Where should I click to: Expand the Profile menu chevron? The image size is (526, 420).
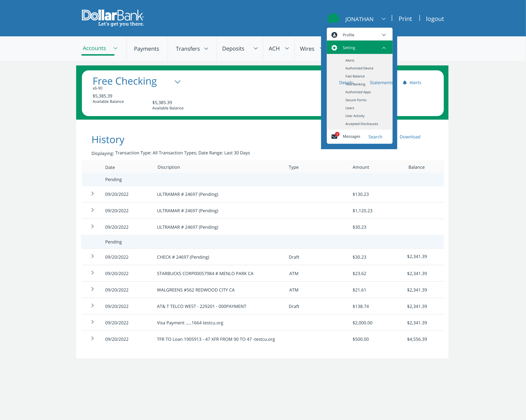(x=384, y=35)
